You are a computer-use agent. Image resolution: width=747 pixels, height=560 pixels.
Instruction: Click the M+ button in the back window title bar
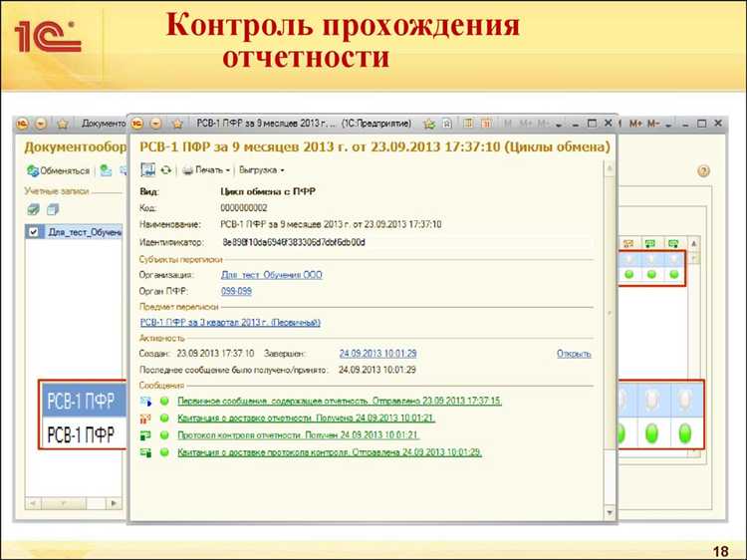[635, 124]
